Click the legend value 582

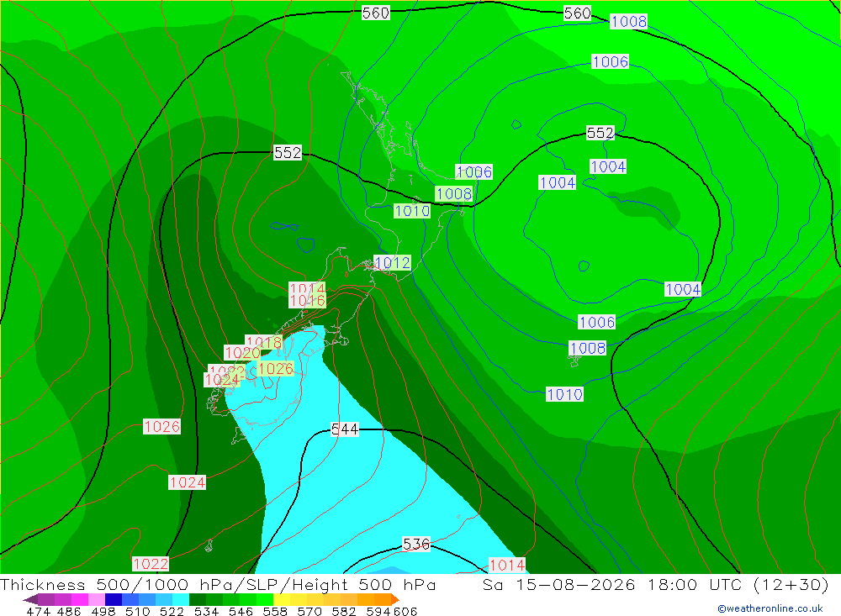coord(344,611)
